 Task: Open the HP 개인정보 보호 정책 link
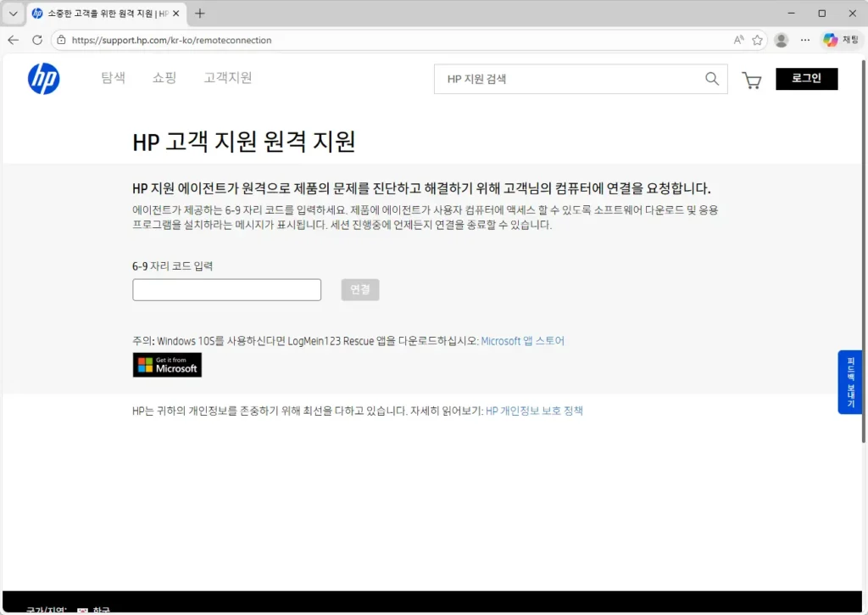536,409
